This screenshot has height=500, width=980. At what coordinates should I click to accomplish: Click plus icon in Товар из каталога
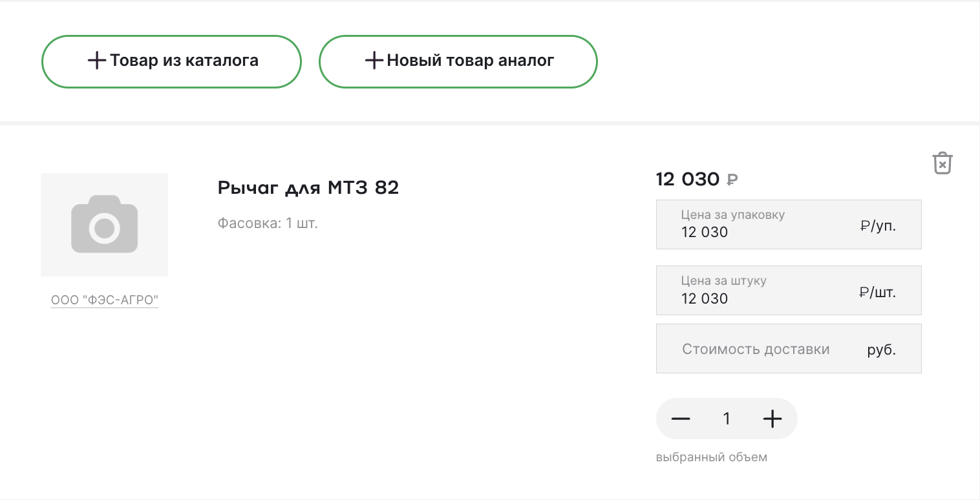(97, 61)
